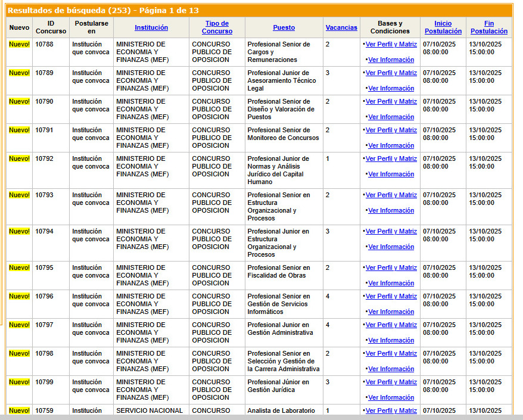Image resolution: width=523 pixels, height=420 pixels.
Task: View Perfil y Matriz for concurso 10799
Action: [x=391, y=382]
